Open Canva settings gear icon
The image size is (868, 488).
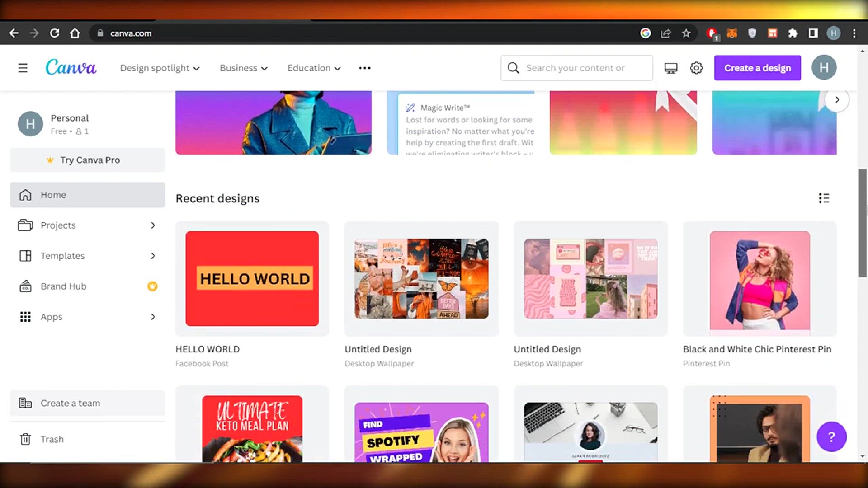click(696, 68)
